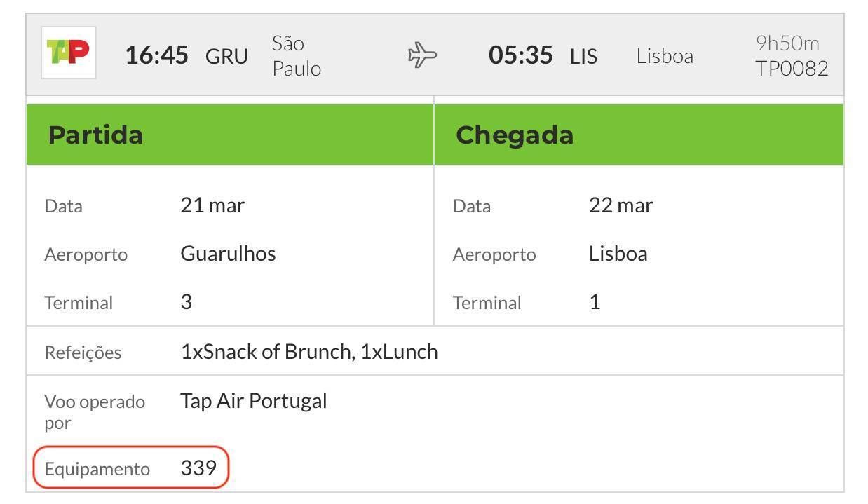Select the arrival time 05:35
This screenshot has width=868, height=504.
click(x=521, y=55)
